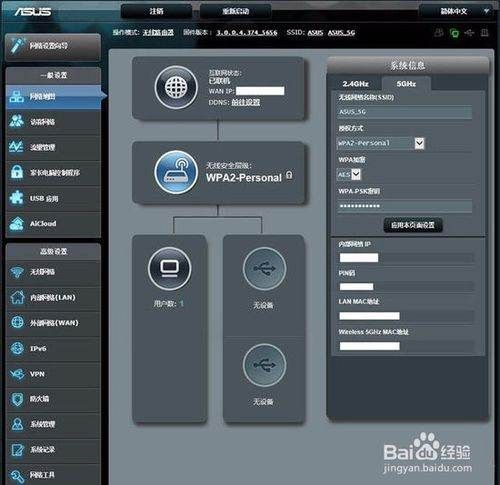Follow the DDNS 前往设置 link

246,102
